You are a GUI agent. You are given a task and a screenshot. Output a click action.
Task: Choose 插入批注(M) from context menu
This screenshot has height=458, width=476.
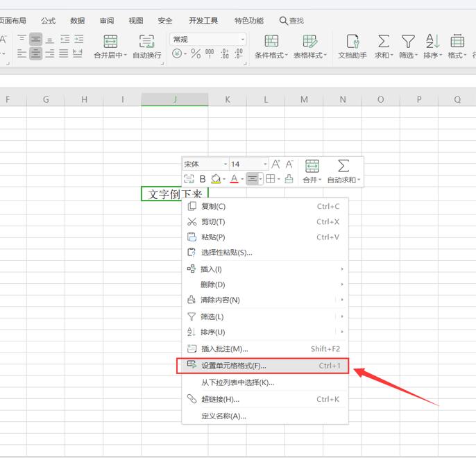coord(265,349)
